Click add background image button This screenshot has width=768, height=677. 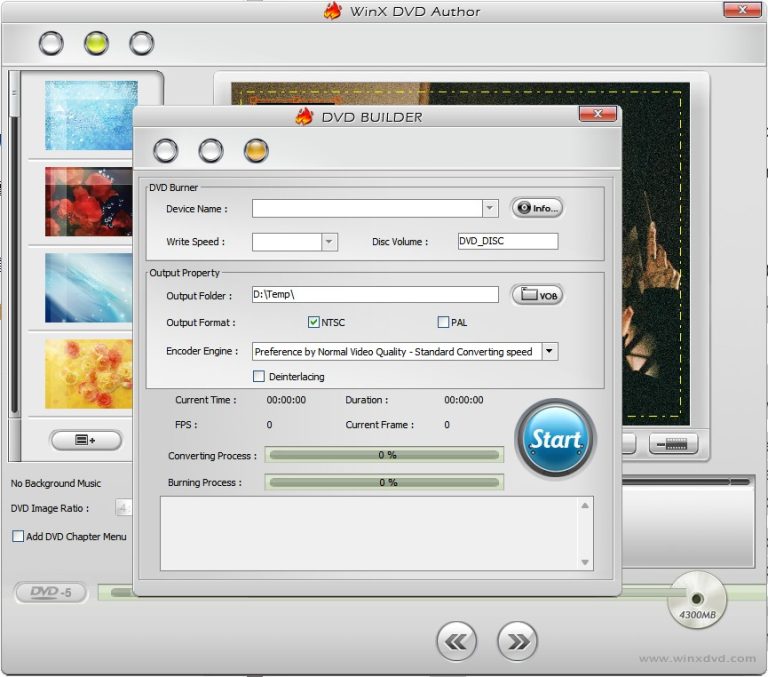coord(86,440)
